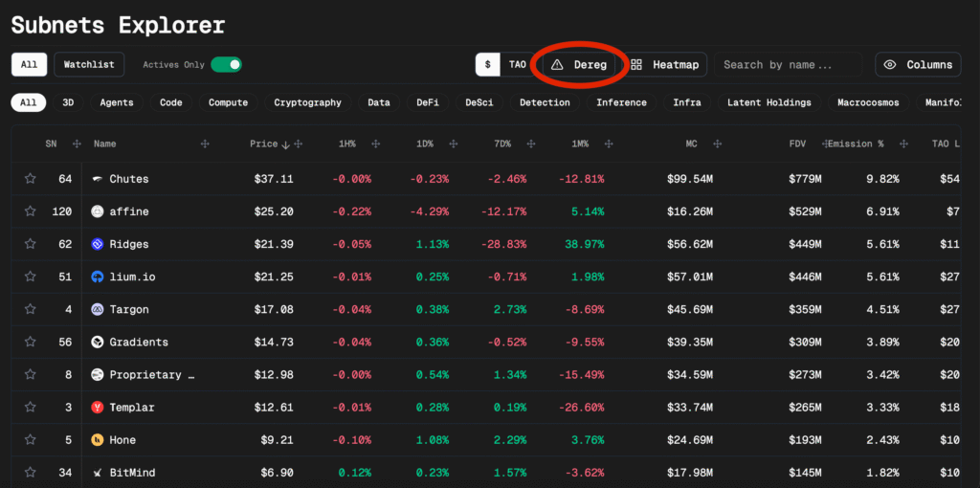Star the Chutes subnet row
The height and width of the screenshot is (488, 980).
coord(30,179)
